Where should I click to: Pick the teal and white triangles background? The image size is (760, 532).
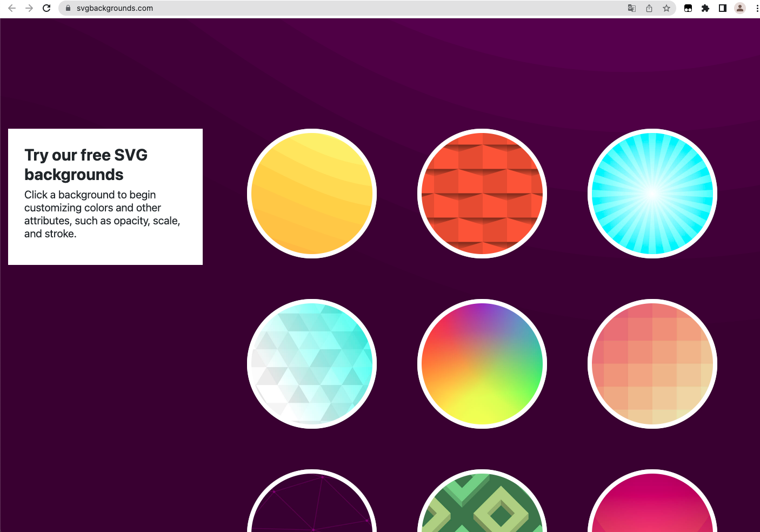coord(312,364)
